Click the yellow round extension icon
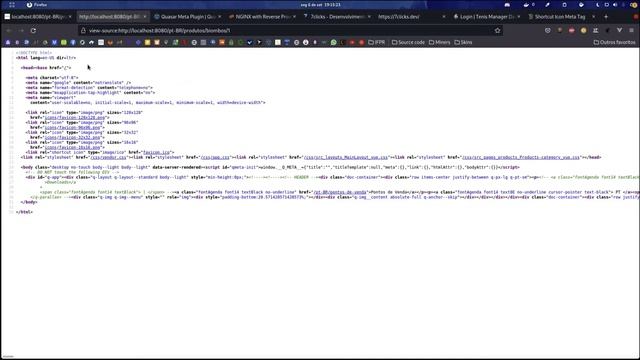This screenshot has height=360, width=640. (584, 31)
